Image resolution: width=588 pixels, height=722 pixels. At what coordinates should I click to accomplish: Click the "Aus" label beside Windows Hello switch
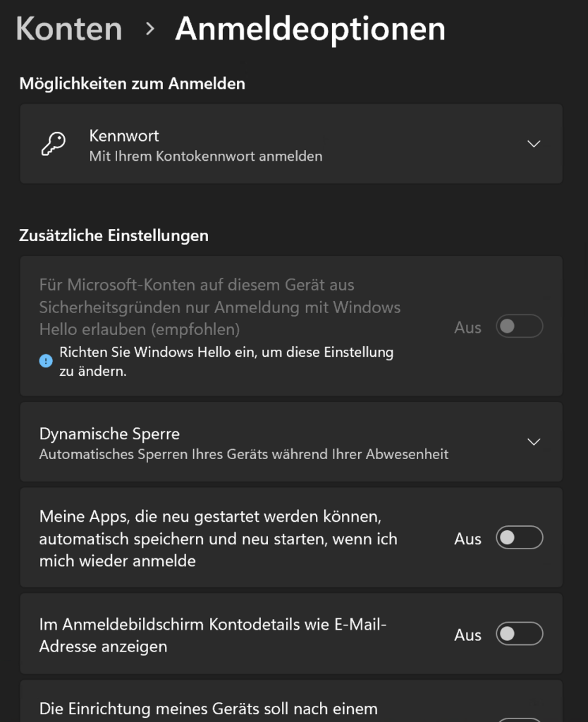pos(467,328)
